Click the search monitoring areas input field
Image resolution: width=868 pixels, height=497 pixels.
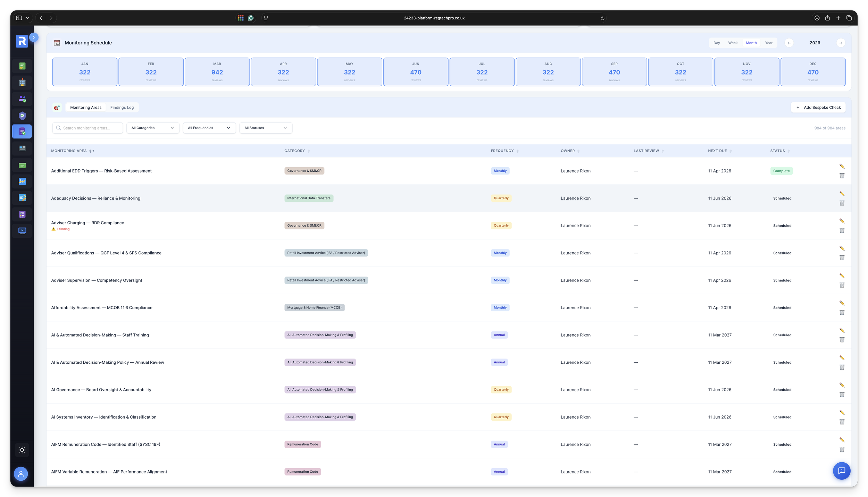click(x=87, y=128)
